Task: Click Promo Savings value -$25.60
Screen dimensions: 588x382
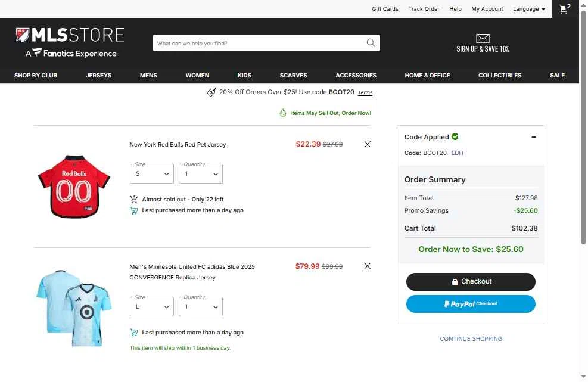Action: [x=525, y=210]
